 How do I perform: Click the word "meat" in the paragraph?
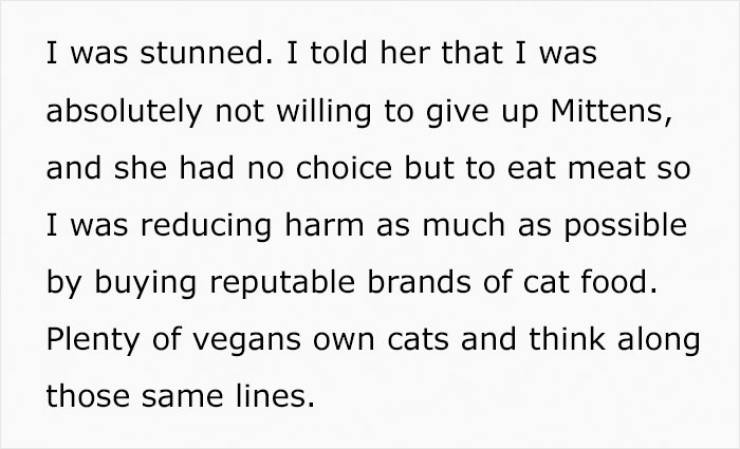click(x=607, y=169)
